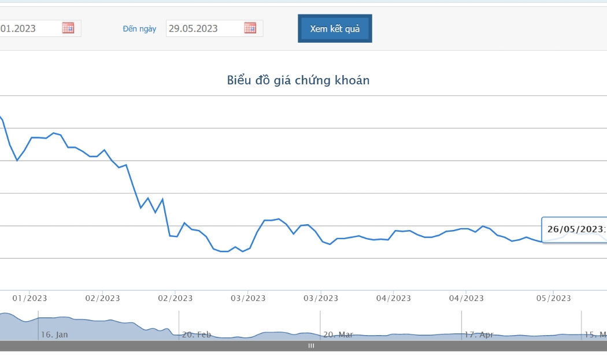
Task: Open the start date calendar picker icon
Action: coord(68,28)
